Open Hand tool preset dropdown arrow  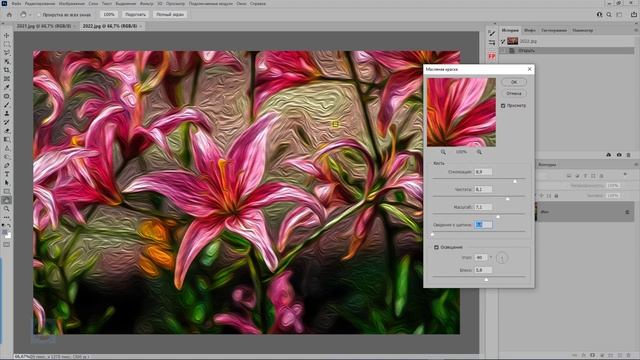30,15
